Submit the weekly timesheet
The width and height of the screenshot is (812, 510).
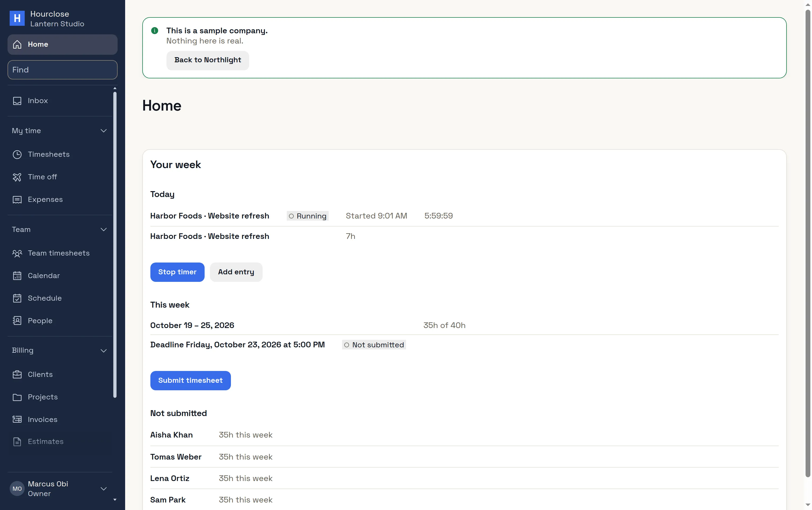[191, 381]
